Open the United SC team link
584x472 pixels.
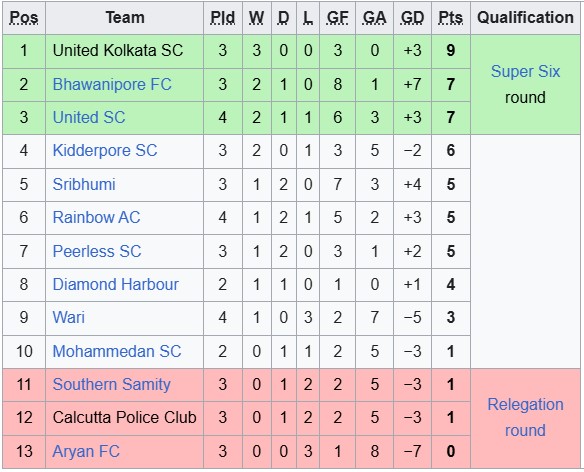89,117
